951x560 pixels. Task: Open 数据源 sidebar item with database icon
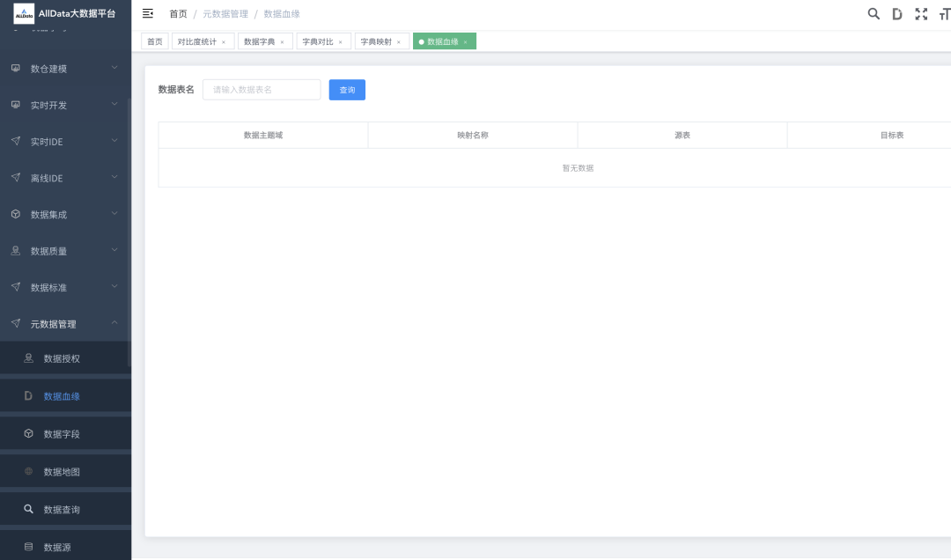57,547
